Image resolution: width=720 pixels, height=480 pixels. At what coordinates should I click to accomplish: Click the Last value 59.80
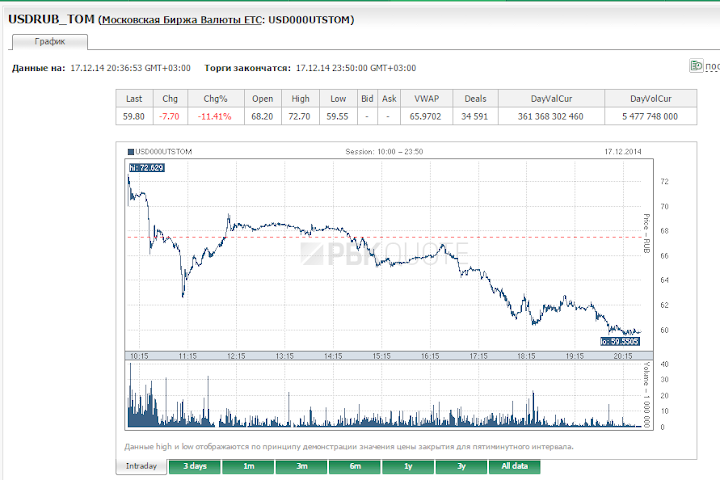tap(134, 117)
